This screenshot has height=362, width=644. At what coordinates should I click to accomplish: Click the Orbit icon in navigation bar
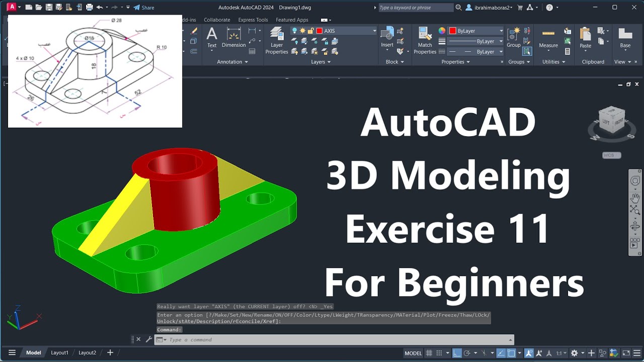point(635,226)
